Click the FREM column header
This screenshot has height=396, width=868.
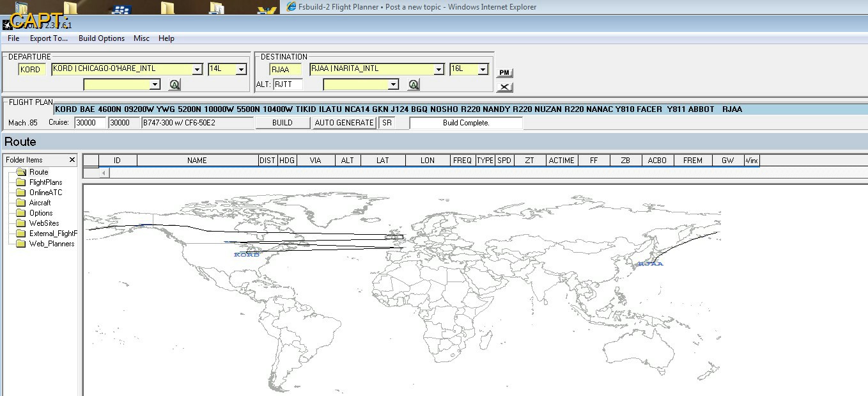693,161
